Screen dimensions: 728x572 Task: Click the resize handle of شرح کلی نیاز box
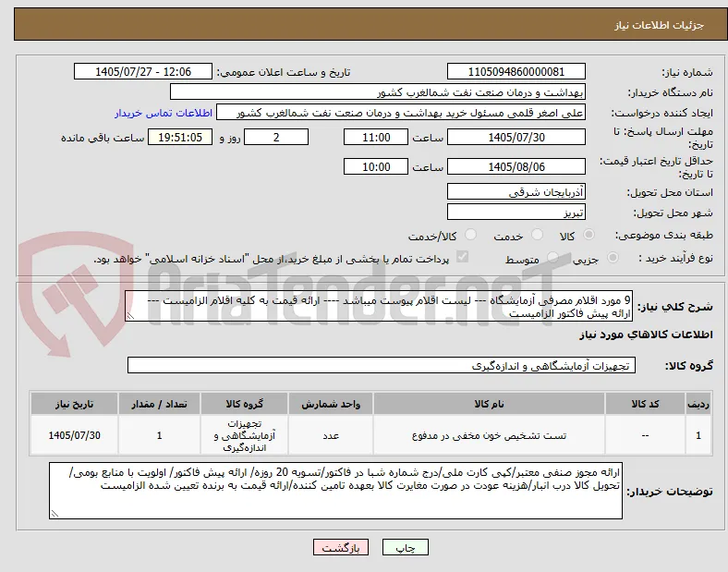(130, 316)
